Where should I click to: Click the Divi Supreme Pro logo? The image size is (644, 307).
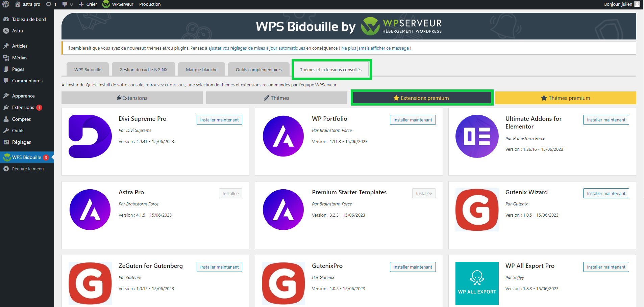click(90, 136)
